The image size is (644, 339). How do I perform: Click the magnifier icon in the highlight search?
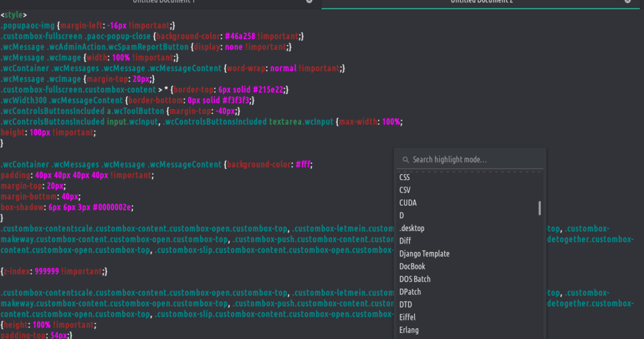(x=404, y=160)
